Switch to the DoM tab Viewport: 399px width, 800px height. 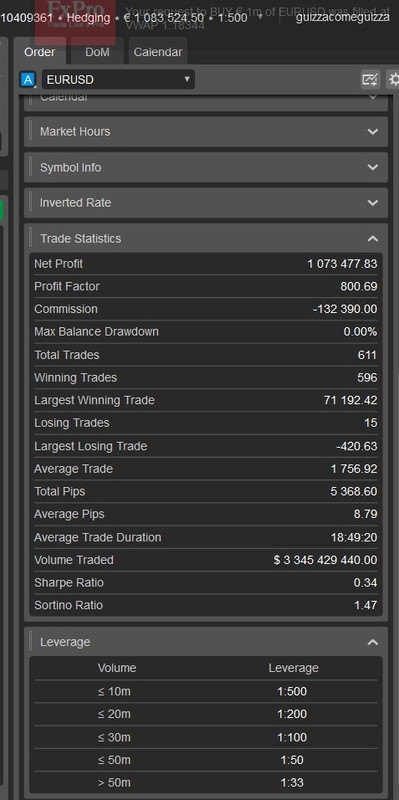97,52
